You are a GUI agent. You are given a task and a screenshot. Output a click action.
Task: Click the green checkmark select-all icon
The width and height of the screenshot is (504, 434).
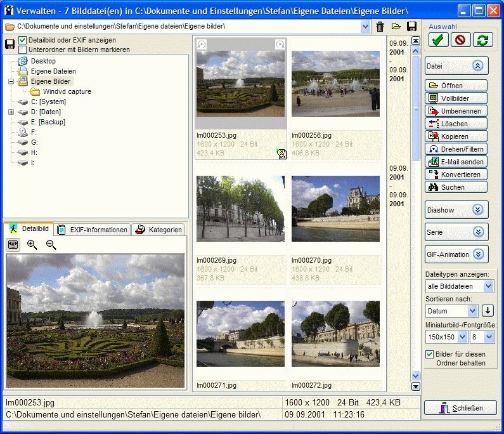(437, 40)
